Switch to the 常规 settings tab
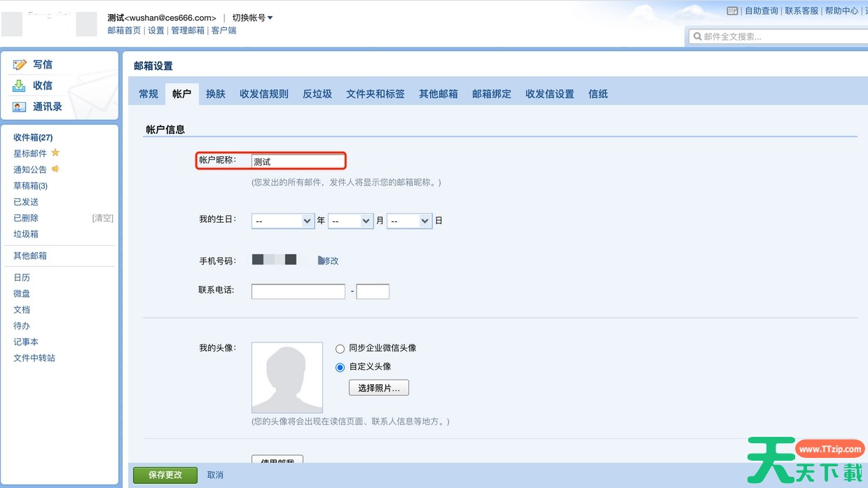 point(148,93)
